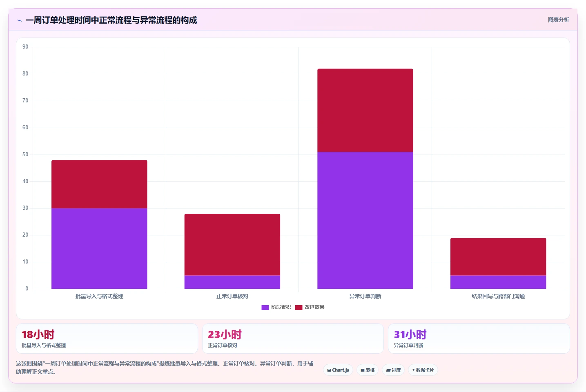This screenshot has height=392, width=586.
Task: Click the 31小时 data card
Action: tap(479, 339)
